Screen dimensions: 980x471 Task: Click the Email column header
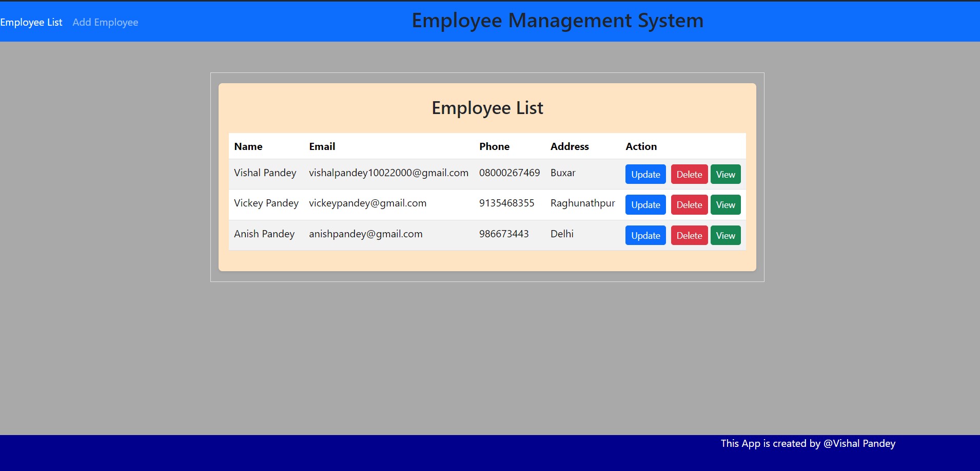coord(322,146)
